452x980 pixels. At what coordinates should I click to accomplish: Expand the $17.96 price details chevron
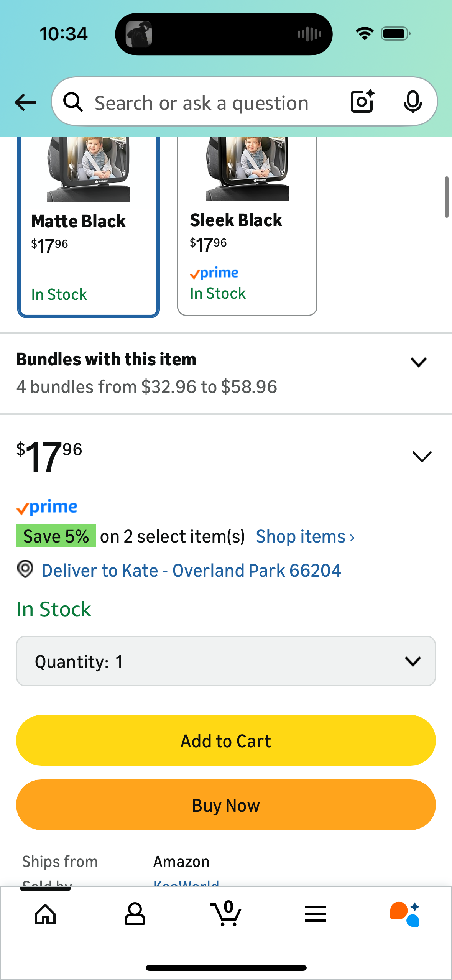point(422,457)
